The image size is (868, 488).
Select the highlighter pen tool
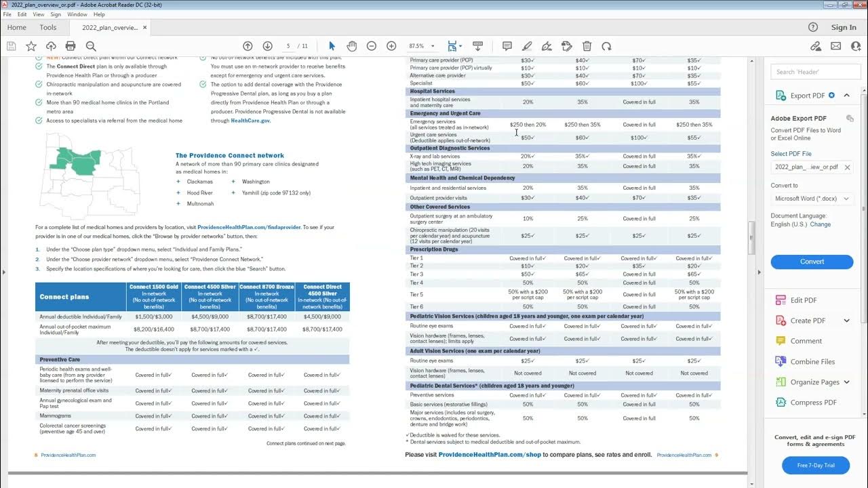(x=527, y=46)
